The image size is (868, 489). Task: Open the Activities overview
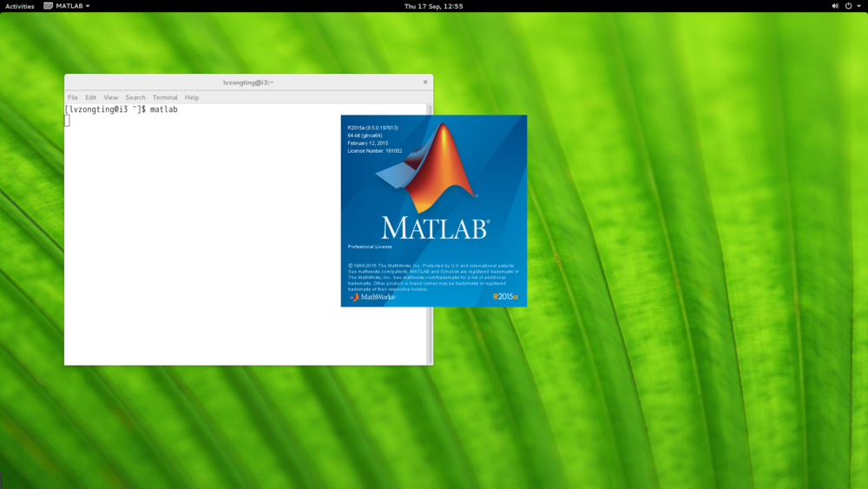coord(19,6)
